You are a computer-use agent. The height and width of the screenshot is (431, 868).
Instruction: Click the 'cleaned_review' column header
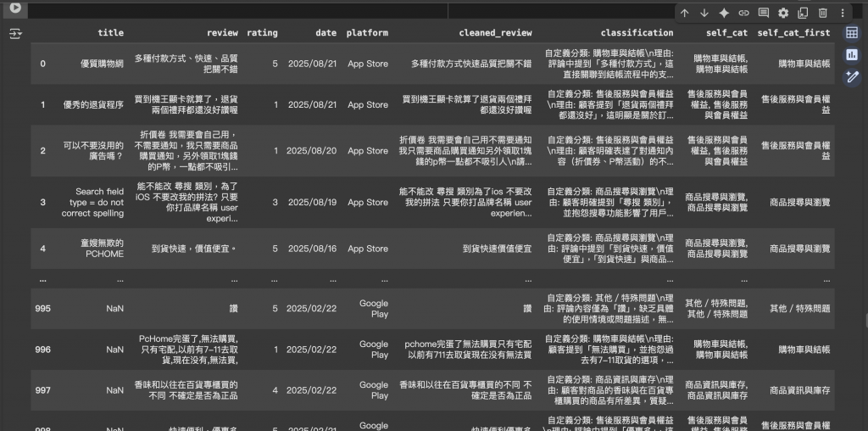(x=495, y=33)
